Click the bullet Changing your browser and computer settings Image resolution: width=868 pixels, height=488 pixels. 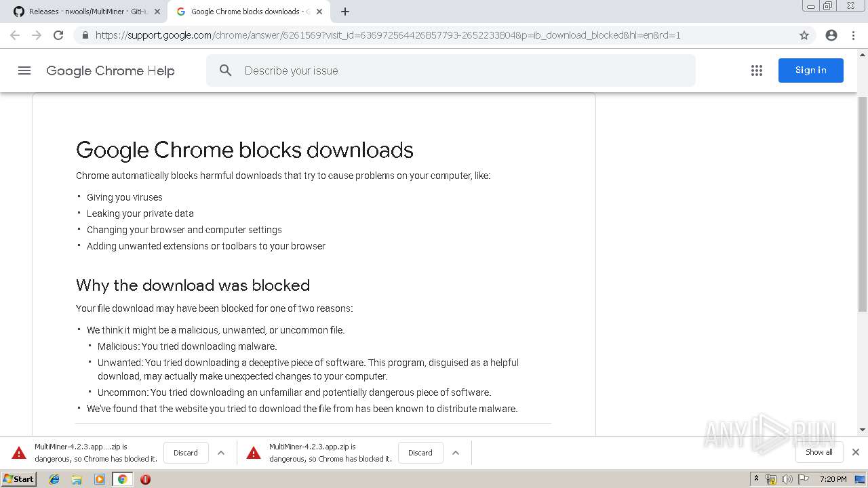click(x=184, y=230)
